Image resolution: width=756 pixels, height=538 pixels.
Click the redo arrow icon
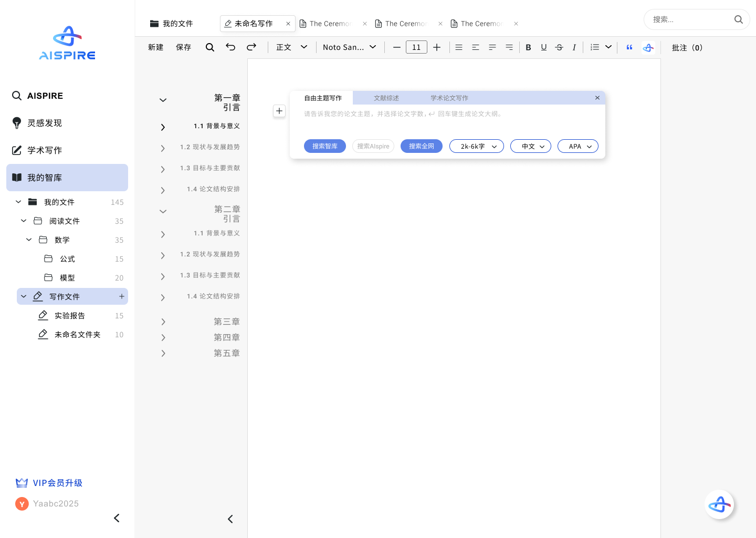[x=251, y=47]
